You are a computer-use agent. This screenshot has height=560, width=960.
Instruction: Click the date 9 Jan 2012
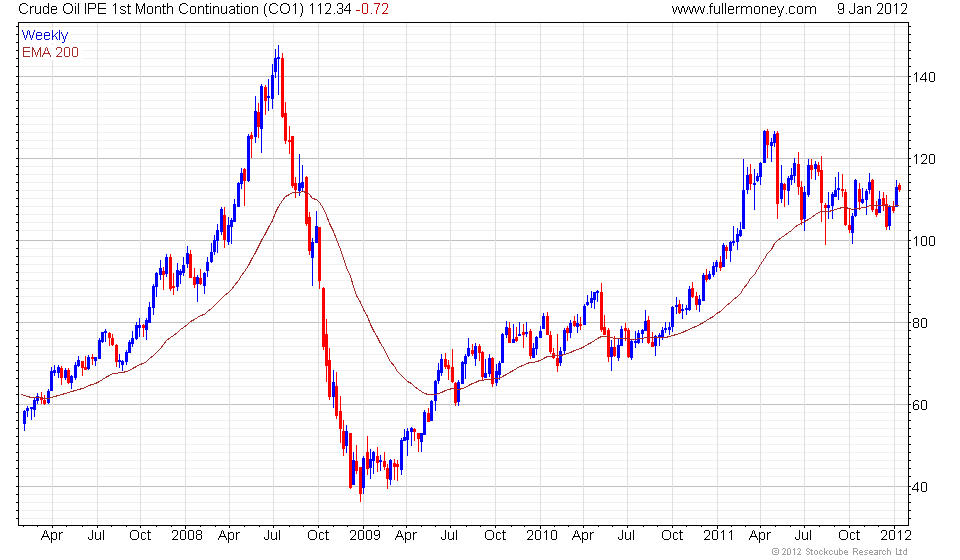[x=872, y=9]
